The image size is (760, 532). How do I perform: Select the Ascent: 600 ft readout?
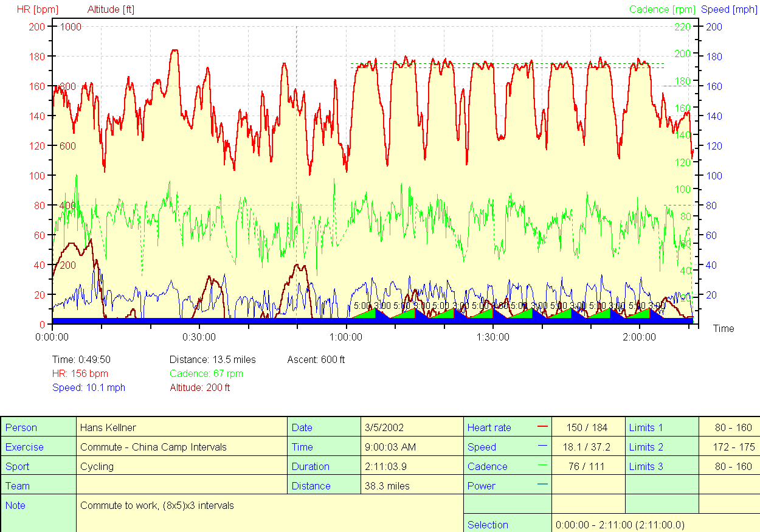point(316,359)
